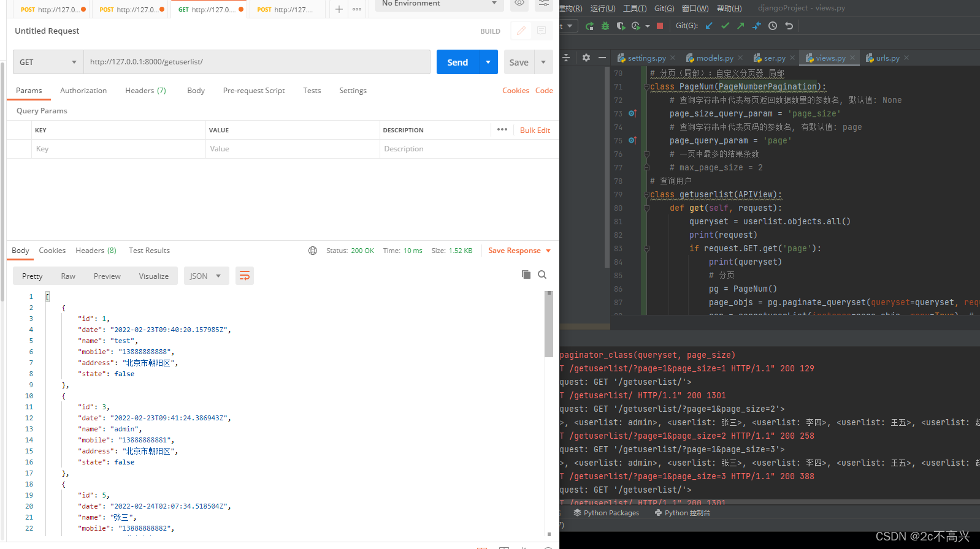Open the request Tests tab
The height and width of the screenshot is (549, 980).
coord(312,90)
